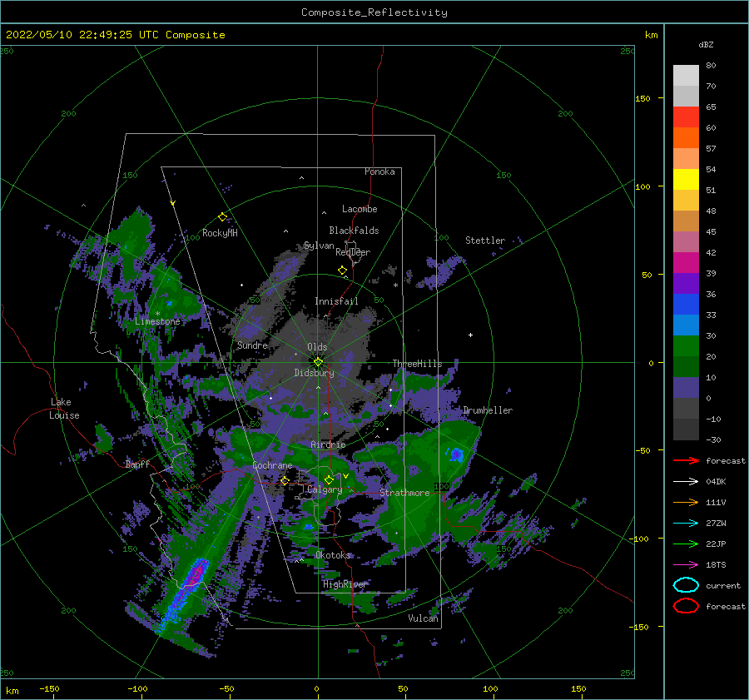Select the light gray 80 dBZ color swatch
The height and width of the screenshot is (700, 749).
(x=686, y=75)
